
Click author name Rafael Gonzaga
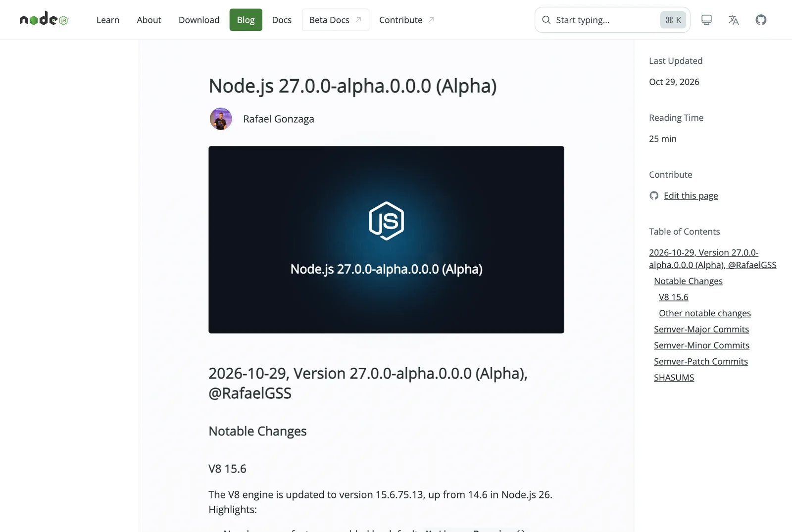tap(279, 119)
